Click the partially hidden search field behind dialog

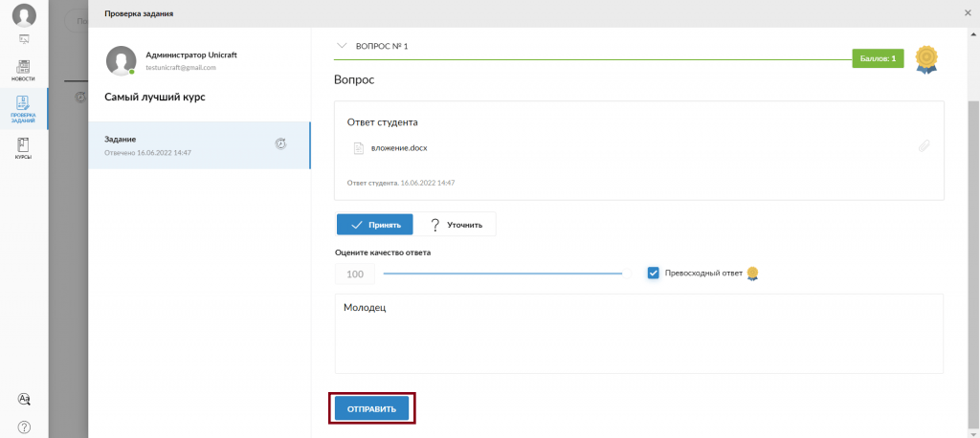point(77,21)
